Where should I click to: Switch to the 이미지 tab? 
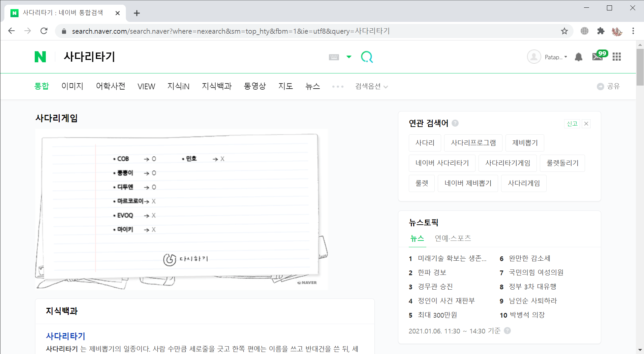(x=72, y=86)
